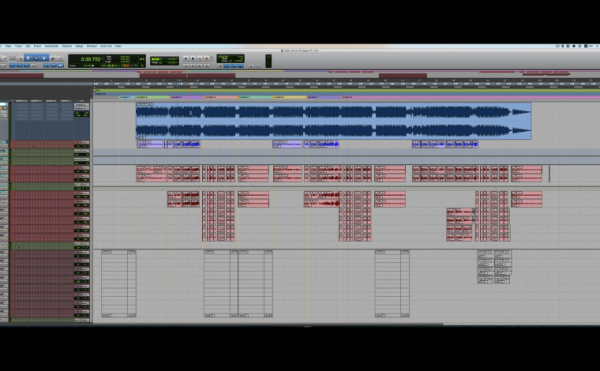This screenshot has height=371, width=600.
Task: Click the first track's volume and pan display
Action: pyautogui.click(x=82, y=114)
